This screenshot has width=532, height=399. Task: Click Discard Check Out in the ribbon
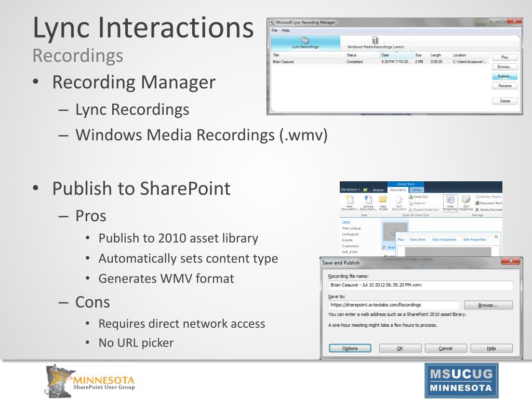click(x=424, y=210)
